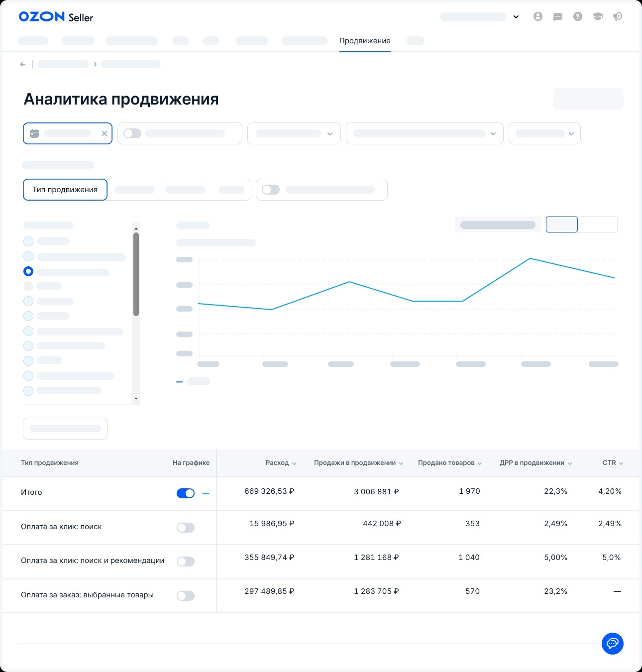
Task: Sort by CTR column chevron
Action: (x=621, y=463)
